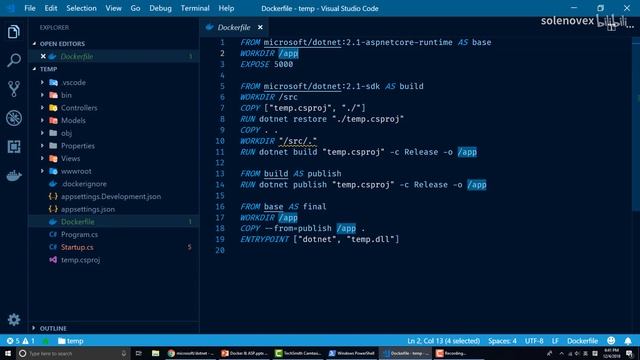Collapse the Open Editors section
This screenshot has width=640, height=360.
34,44
